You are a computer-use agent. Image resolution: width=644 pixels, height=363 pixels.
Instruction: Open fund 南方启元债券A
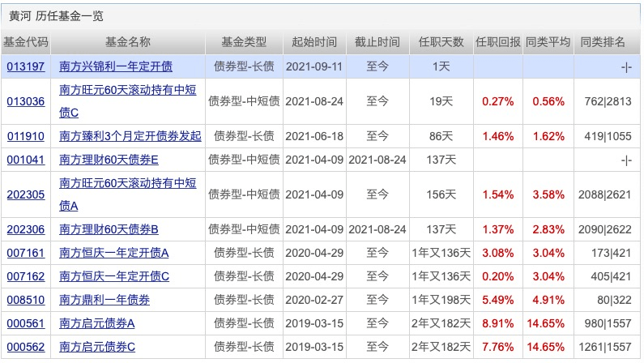[x=97, y=323]
